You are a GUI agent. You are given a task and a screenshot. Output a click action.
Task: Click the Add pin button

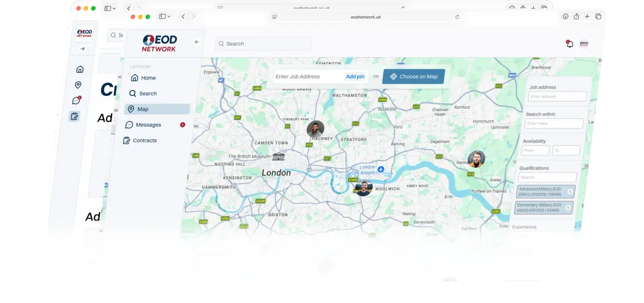point(355,76)
